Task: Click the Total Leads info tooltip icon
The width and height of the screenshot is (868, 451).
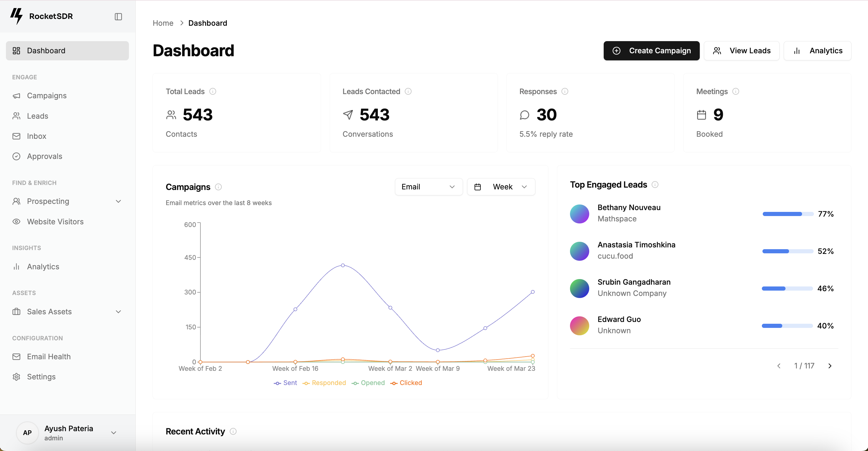Action: click(x=213, y=91)
